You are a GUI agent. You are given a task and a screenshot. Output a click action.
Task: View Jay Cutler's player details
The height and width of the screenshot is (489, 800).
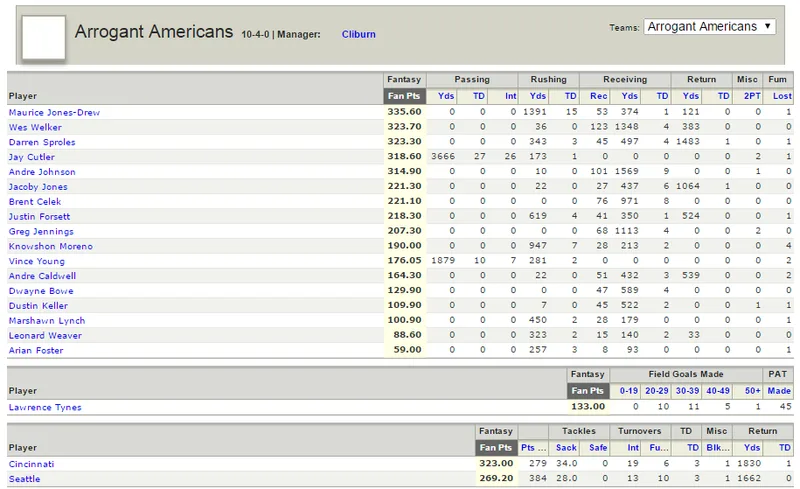click(x=31, y=157)
